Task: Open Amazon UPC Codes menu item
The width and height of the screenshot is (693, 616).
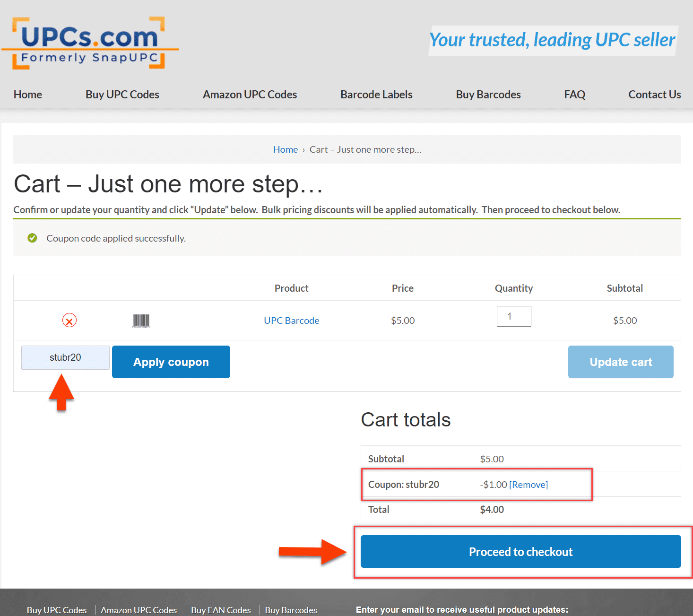Action: 250,95
